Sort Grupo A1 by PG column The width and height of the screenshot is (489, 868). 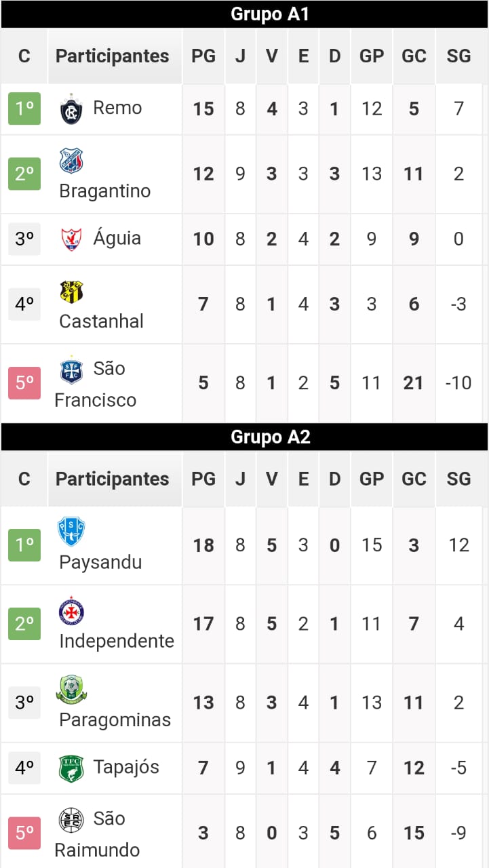pyautogui.click(x=203, y=56)
